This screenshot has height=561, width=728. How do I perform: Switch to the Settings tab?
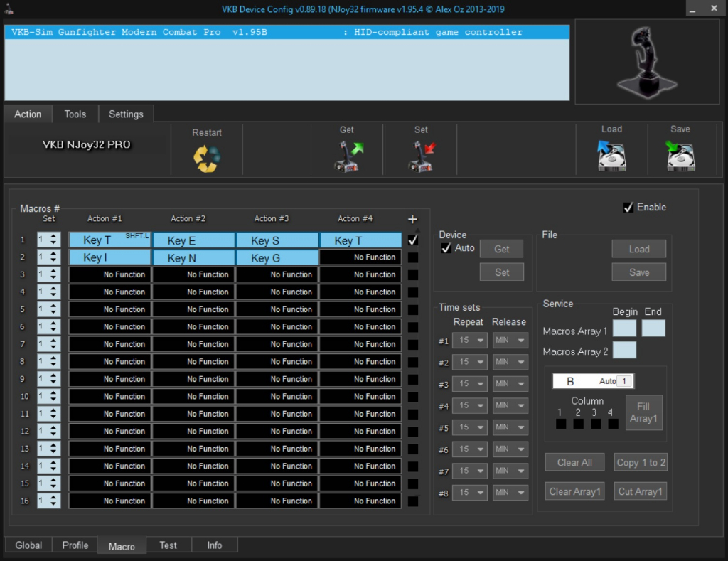126,114
